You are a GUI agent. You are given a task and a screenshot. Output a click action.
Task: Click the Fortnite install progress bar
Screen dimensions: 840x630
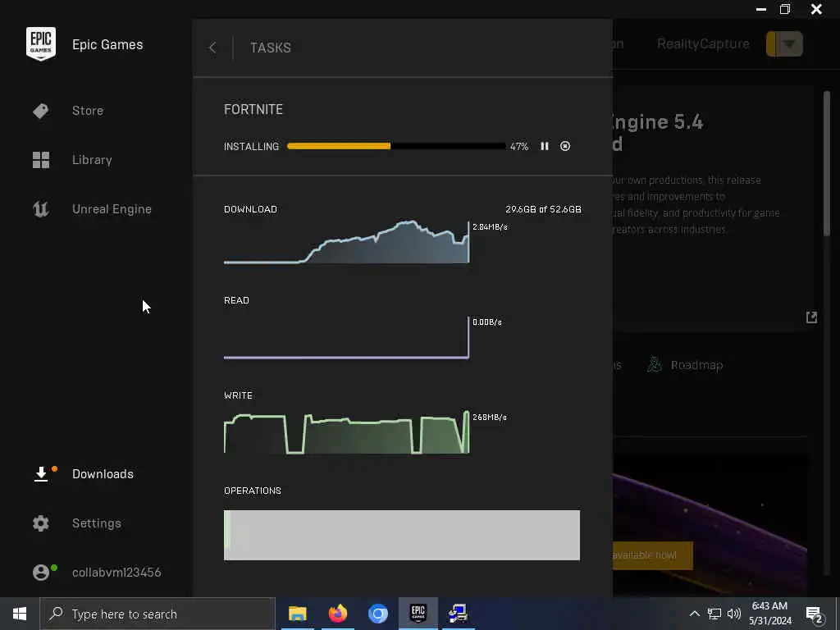[x=396, y=146]
